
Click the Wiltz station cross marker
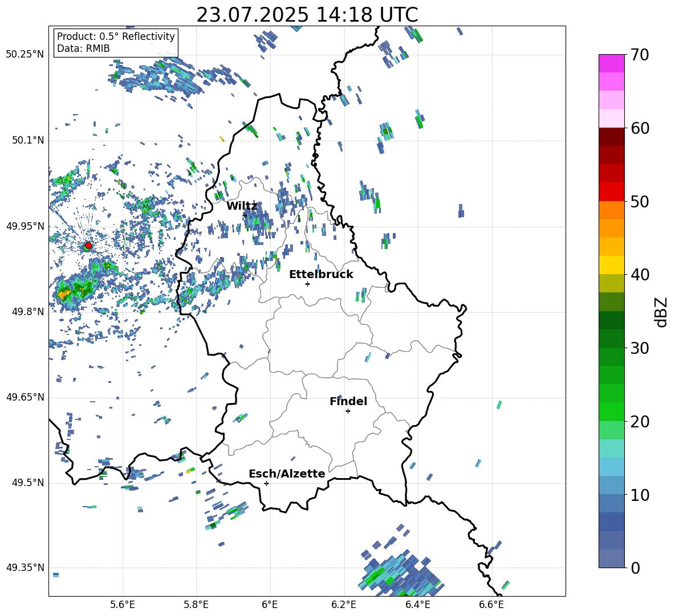[245, 215]
